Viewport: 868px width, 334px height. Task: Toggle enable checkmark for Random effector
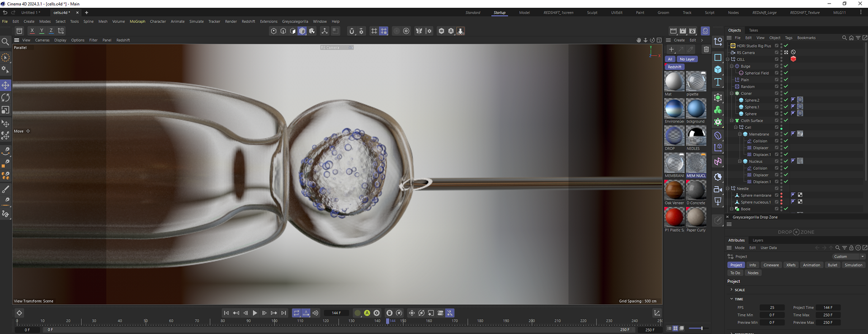[786, 86]
